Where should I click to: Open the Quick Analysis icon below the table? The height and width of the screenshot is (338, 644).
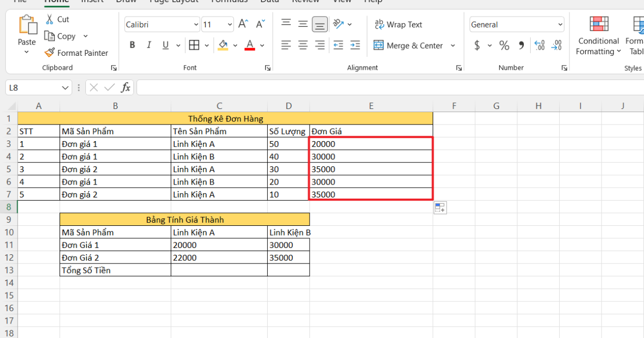click(x=440, y=208)
